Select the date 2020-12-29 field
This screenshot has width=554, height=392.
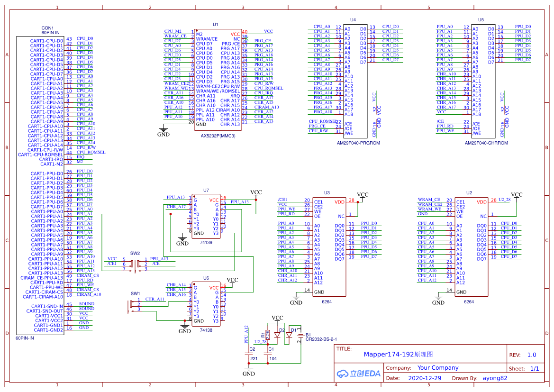coord(424,378)
